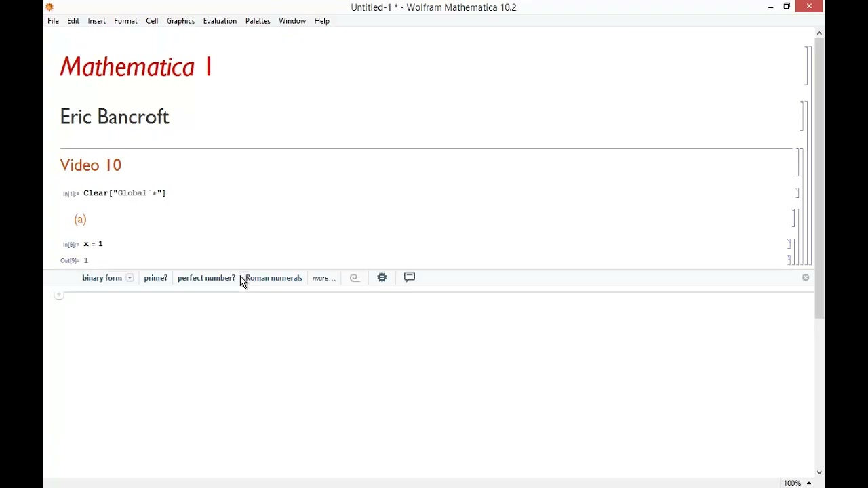Click the prime? suggestion

click(155, 278)
